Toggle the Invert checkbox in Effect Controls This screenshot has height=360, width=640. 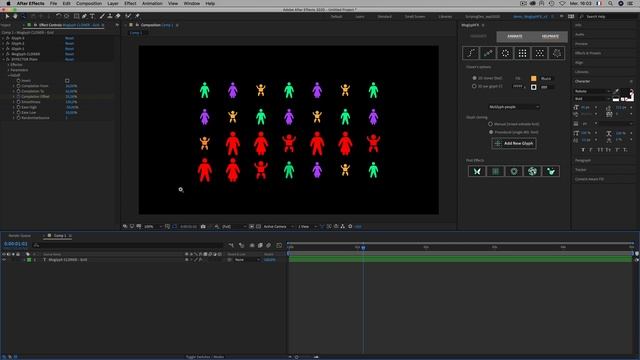67,81
